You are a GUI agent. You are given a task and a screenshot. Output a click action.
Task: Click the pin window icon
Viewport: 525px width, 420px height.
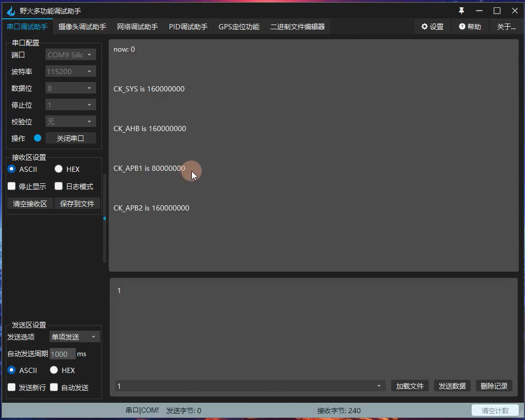point(461,11)
